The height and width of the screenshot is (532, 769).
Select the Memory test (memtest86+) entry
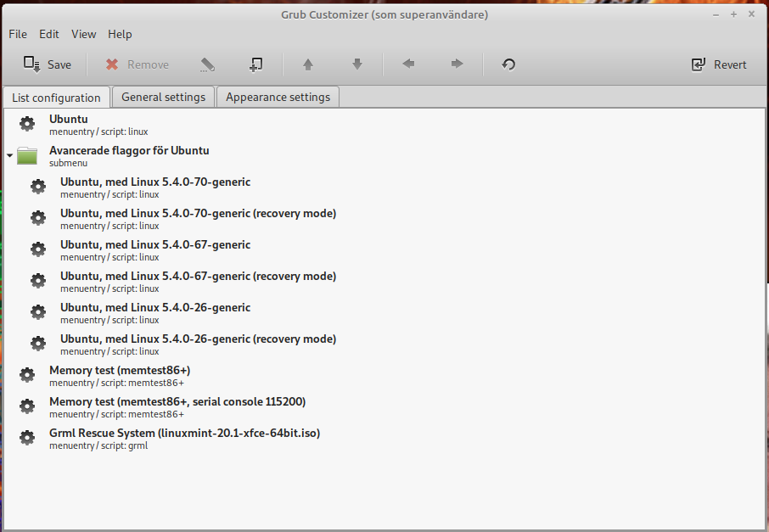point(384,376)
